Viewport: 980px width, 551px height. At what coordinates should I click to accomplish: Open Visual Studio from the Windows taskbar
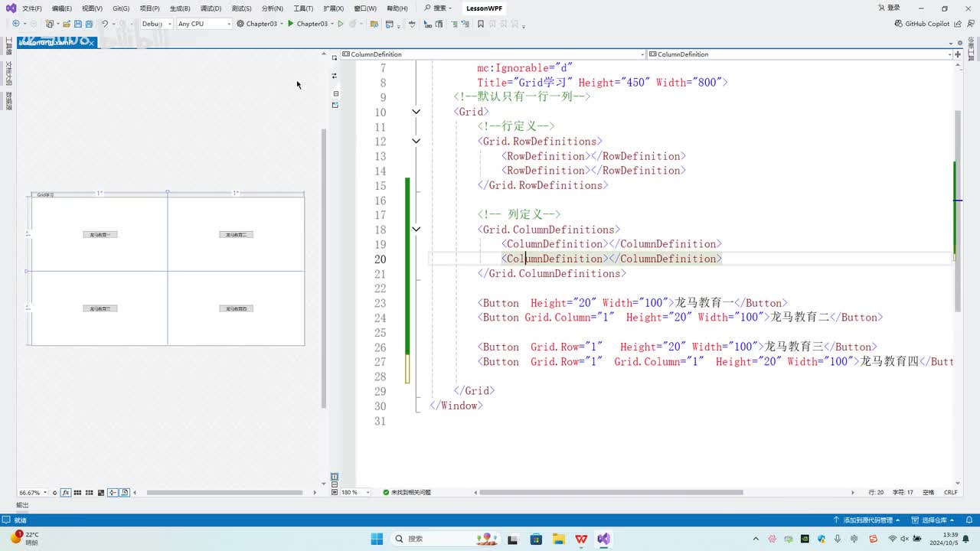[603, 539]
